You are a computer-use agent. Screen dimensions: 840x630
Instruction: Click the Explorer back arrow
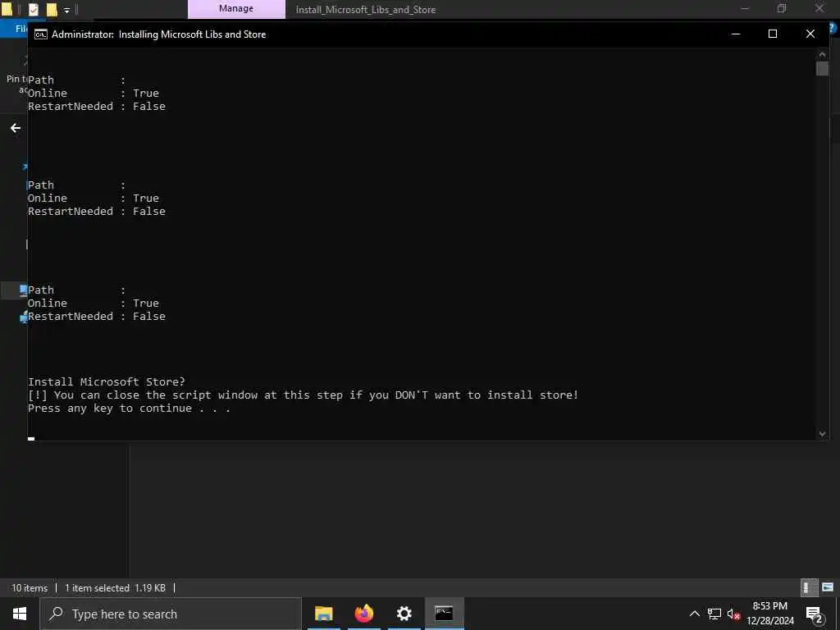click(16, 128)
